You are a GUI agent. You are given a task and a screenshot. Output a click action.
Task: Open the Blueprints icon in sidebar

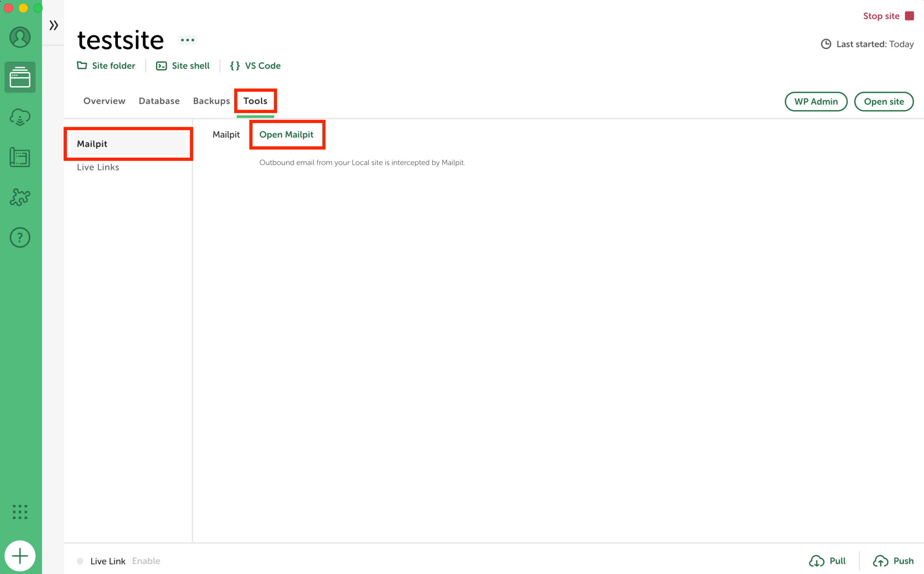tap(20, 157)
